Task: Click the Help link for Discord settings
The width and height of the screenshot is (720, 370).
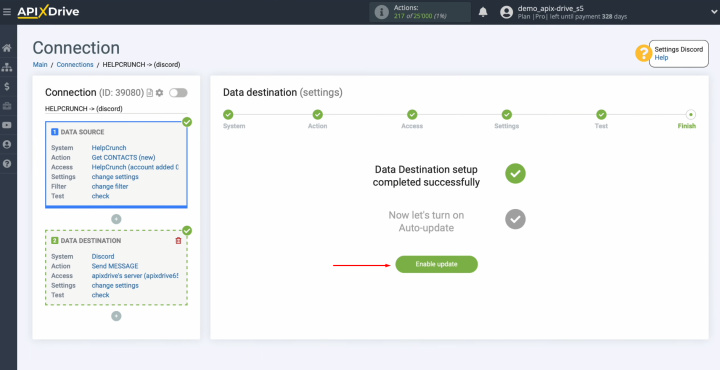Action: [661, 58]
